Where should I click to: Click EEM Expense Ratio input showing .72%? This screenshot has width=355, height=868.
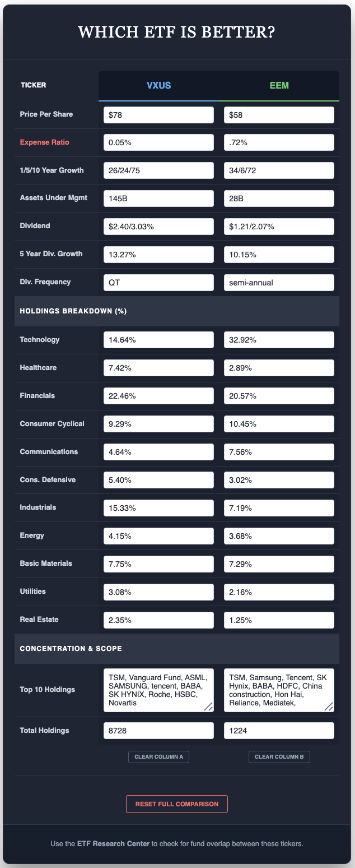pos(279,142)
